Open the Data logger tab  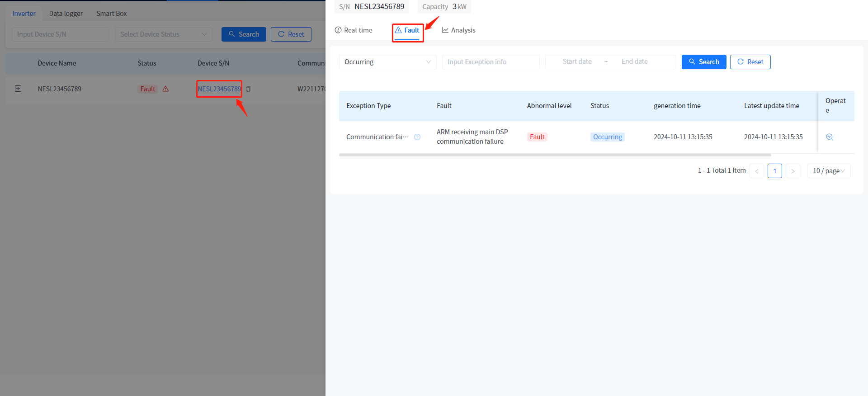[66, 14]
